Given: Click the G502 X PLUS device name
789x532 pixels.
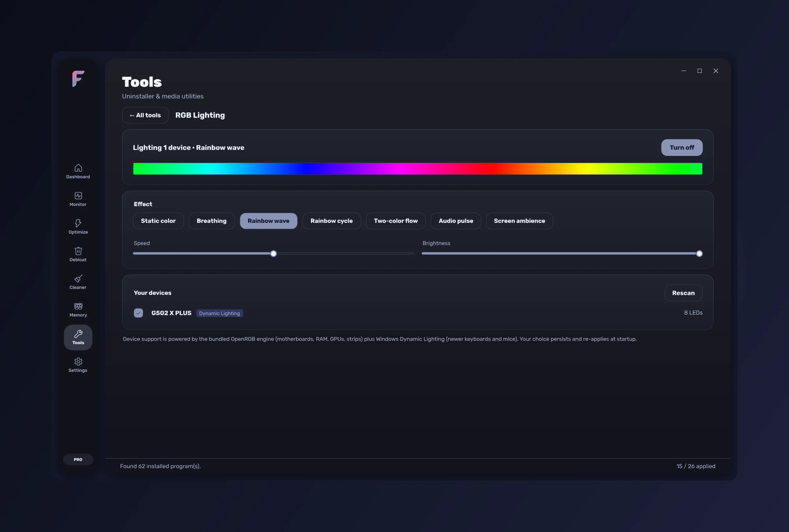Looking at the screenshot, I should (171, 313).
